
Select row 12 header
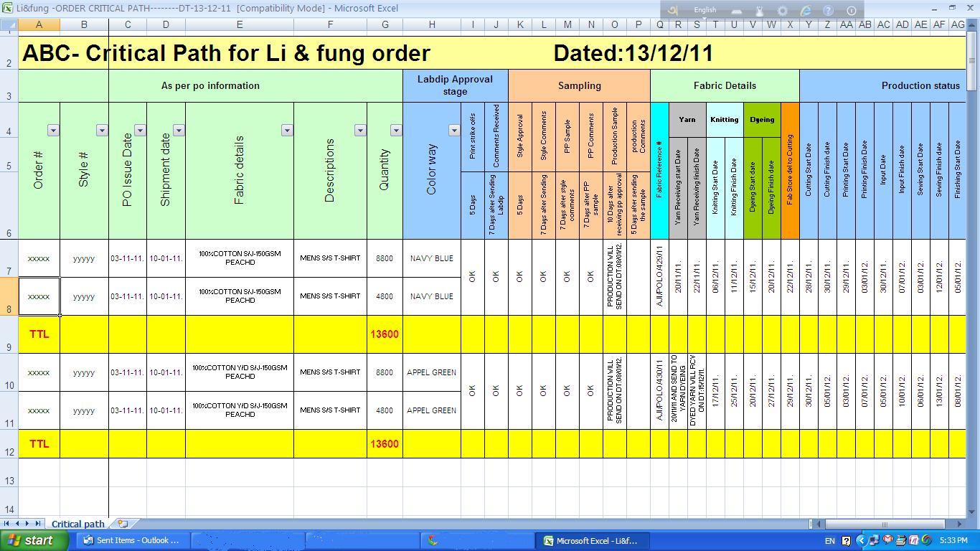[x=9, y=444]
